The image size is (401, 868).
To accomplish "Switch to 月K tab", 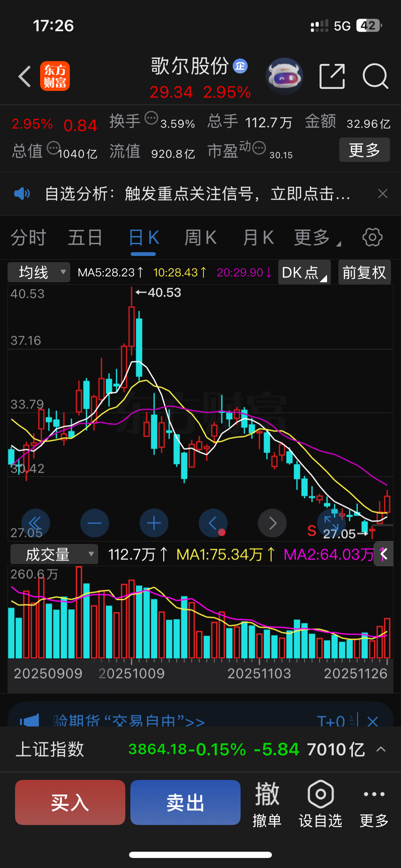I will (x=259, y=238).
